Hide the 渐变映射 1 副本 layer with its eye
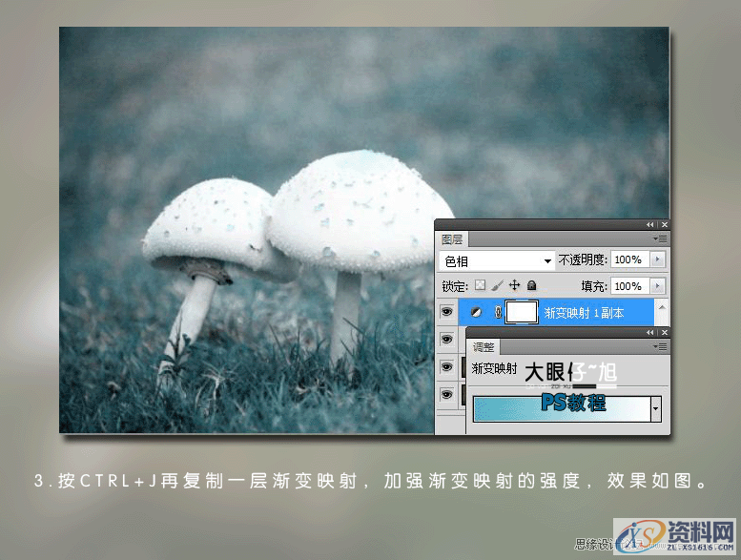741x560 pixels. coord(446,312)
